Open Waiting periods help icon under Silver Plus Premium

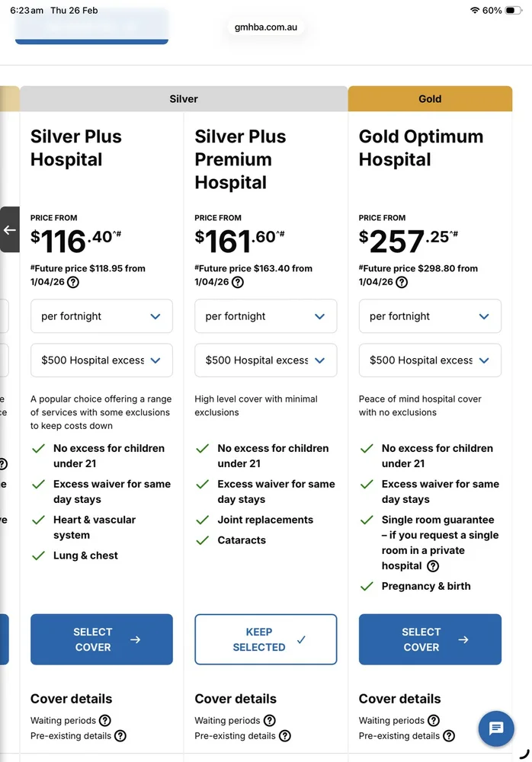coord(269,720)
